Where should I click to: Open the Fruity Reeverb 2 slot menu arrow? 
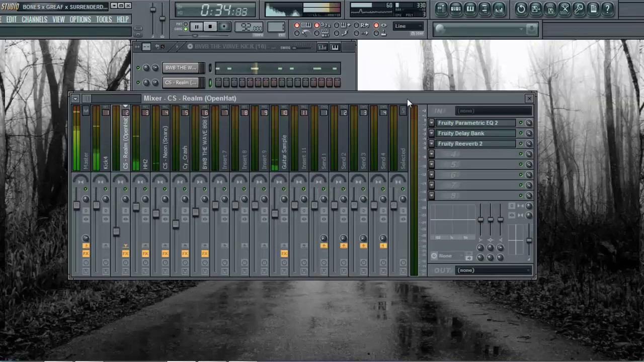pos(432,144)
